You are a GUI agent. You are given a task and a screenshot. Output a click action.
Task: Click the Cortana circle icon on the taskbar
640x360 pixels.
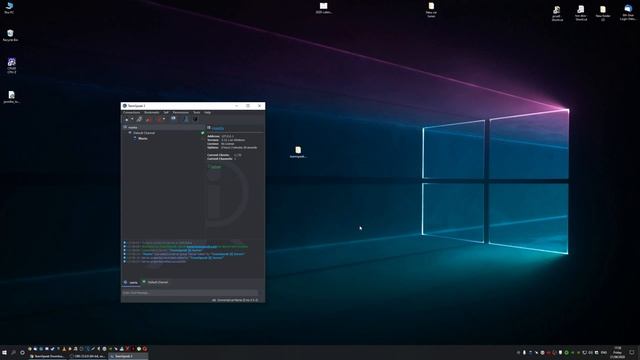pos(22,352)
